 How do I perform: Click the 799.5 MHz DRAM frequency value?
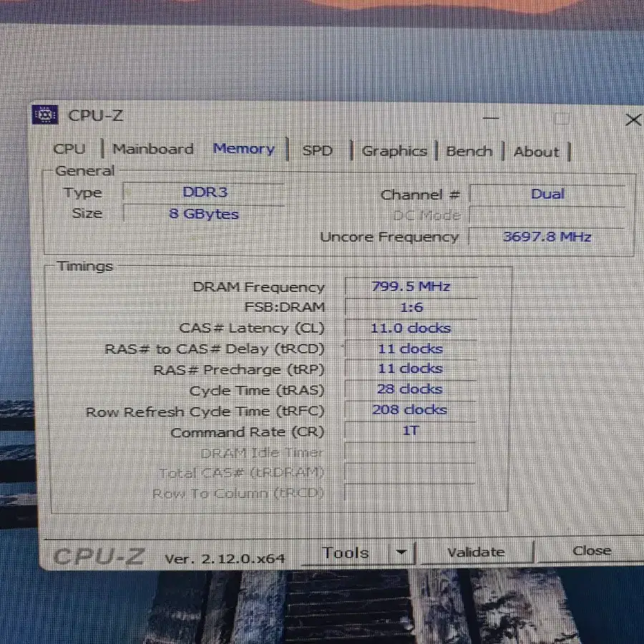click(x=411, y=286)
